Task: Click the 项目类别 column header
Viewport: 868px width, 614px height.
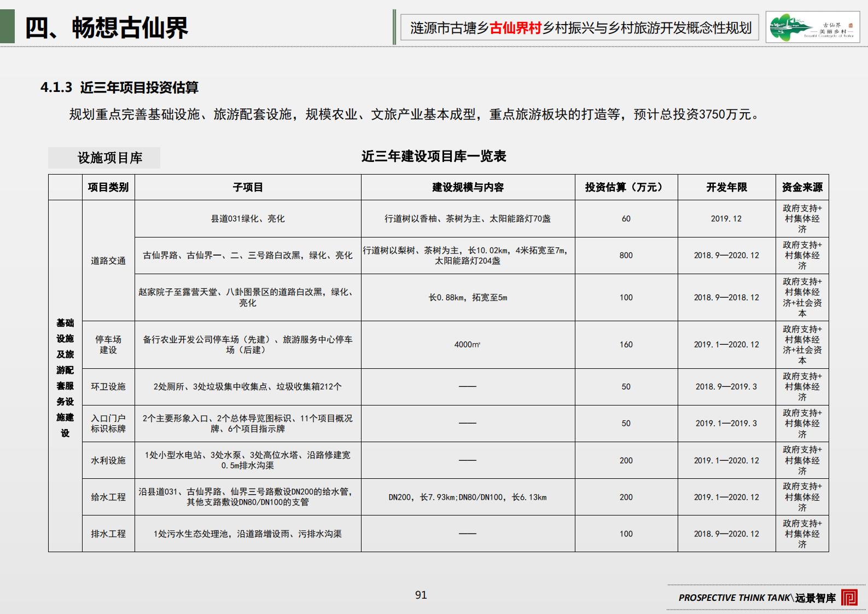Action: click(108, 187)
